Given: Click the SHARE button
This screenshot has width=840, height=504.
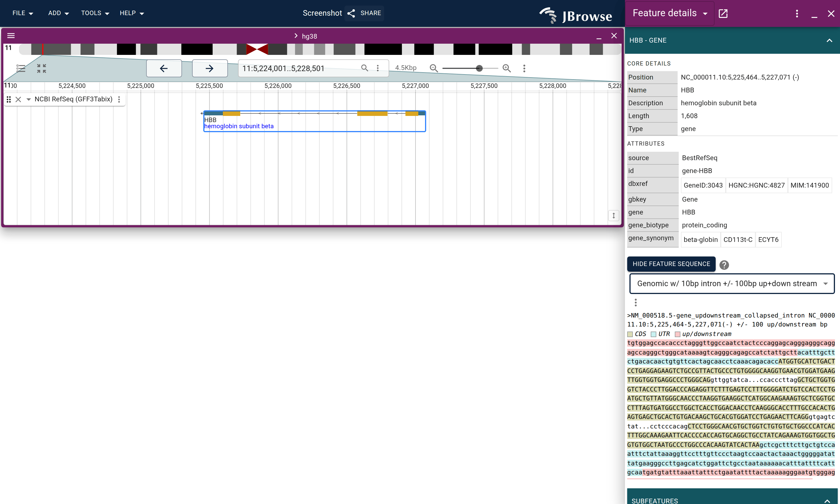Looking at the screenshot, I should pos(364,13).
